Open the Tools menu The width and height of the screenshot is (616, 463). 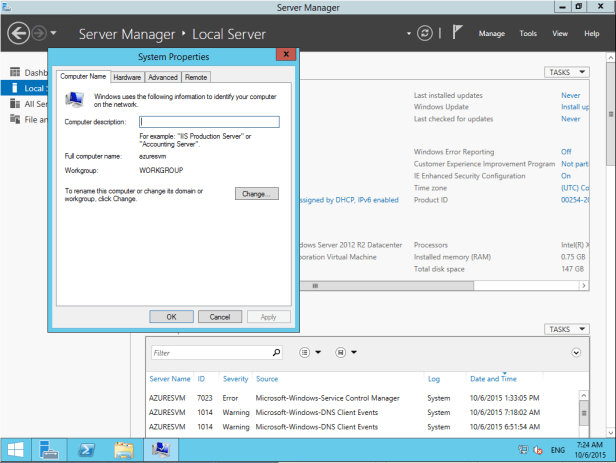pos(528,33)
